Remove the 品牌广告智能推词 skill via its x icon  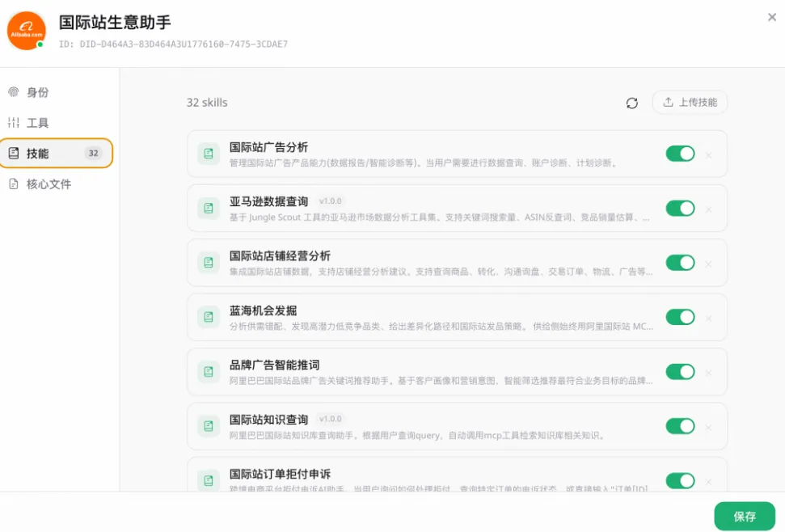[708, 373]
